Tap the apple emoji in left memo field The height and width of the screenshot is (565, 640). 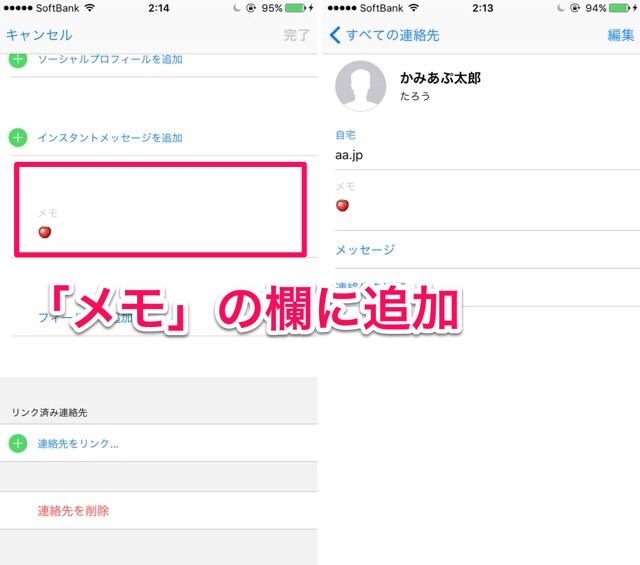44,232
